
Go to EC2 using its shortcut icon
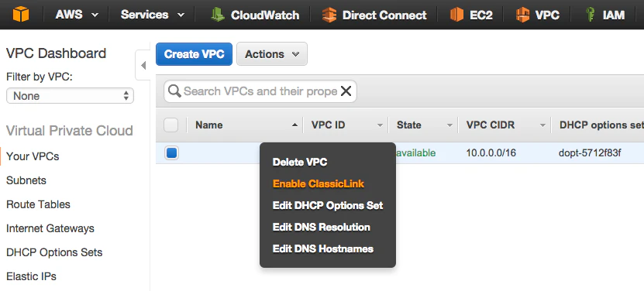[x=456, y=15]
